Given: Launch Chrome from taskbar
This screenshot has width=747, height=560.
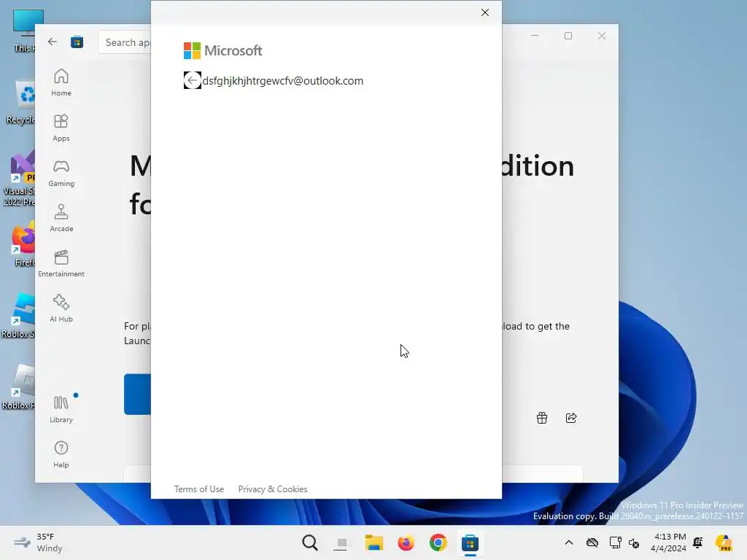Looking at the screenshot, I should point(438,542).
